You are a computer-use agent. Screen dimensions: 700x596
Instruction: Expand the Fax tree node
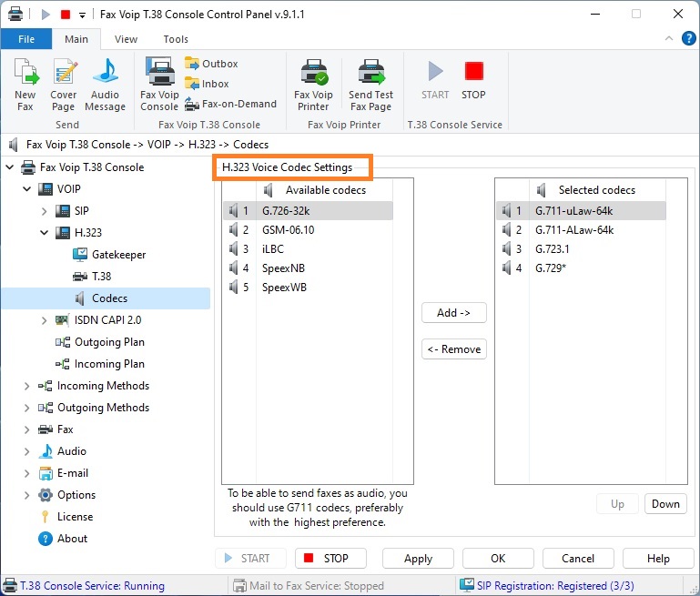(26, 429)
